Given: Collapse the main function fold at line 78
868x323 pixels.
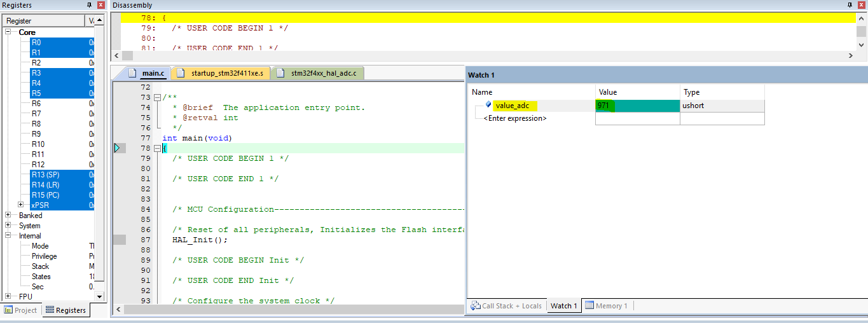Looking at the screenshot, I should [x=157, y=148].
